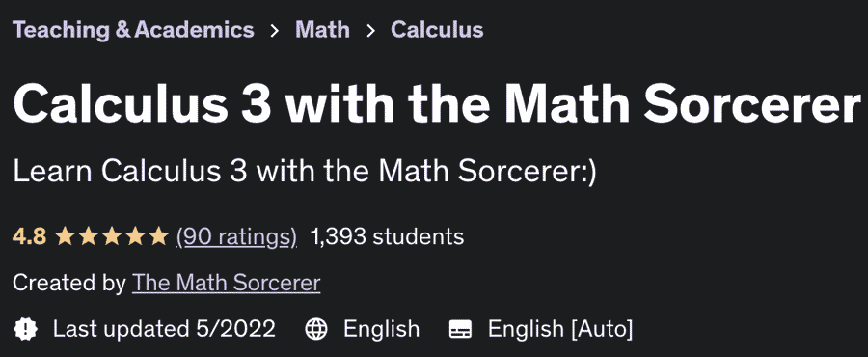Click the first rating star

coord(65,236)
